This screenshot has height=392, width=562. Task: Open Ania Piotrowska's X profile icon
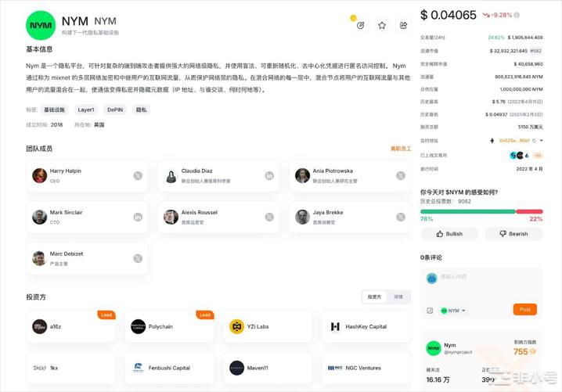[x=401, y=175]
